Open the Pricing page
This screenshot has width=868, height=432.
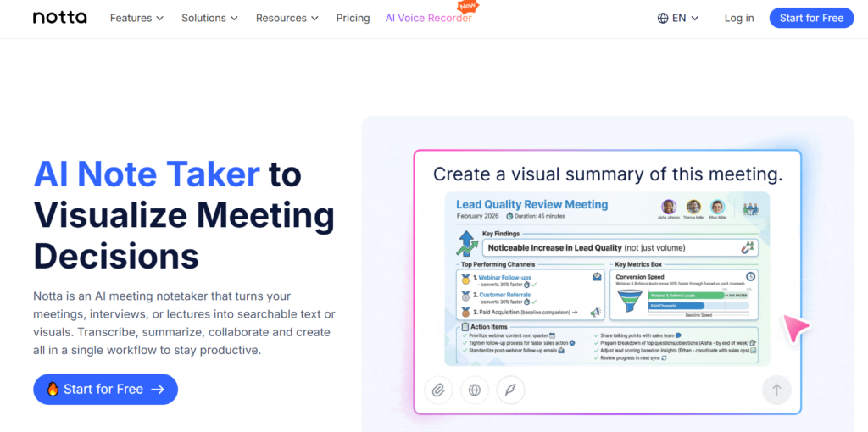click(x=353, y=18)
